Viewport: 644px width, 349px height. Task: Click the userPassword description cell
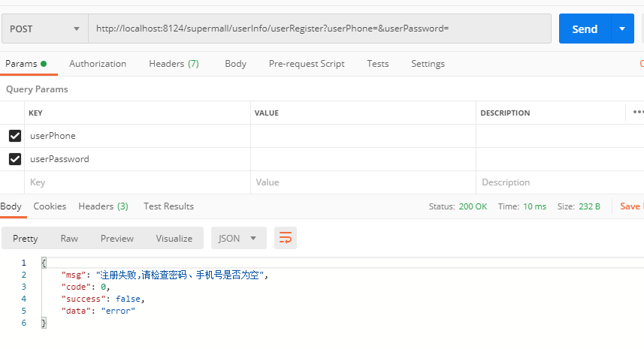pyautogui.click(x=561, y=159)
